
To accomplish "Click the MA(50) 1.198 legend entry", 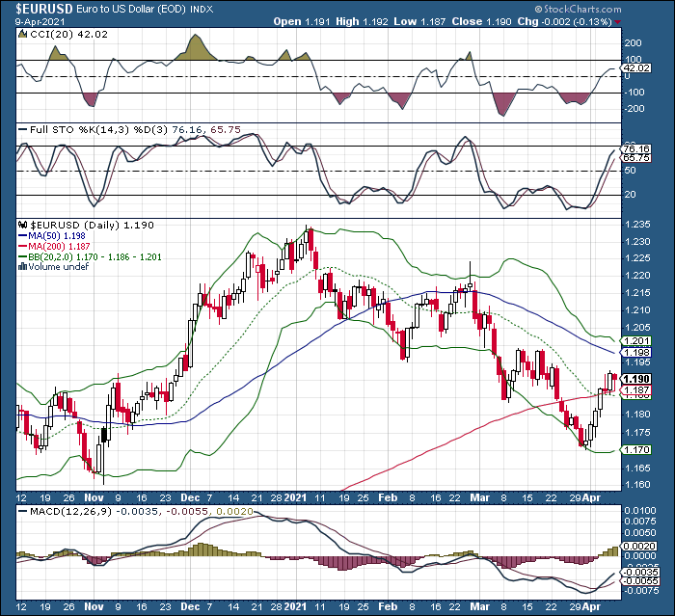I will coord(52,235).
